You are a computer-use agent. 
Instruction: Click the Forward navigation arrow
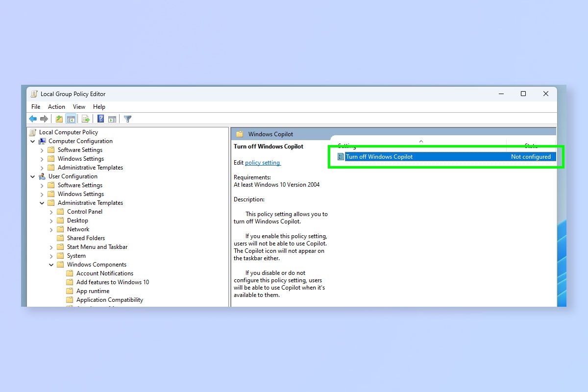[44, 119]
